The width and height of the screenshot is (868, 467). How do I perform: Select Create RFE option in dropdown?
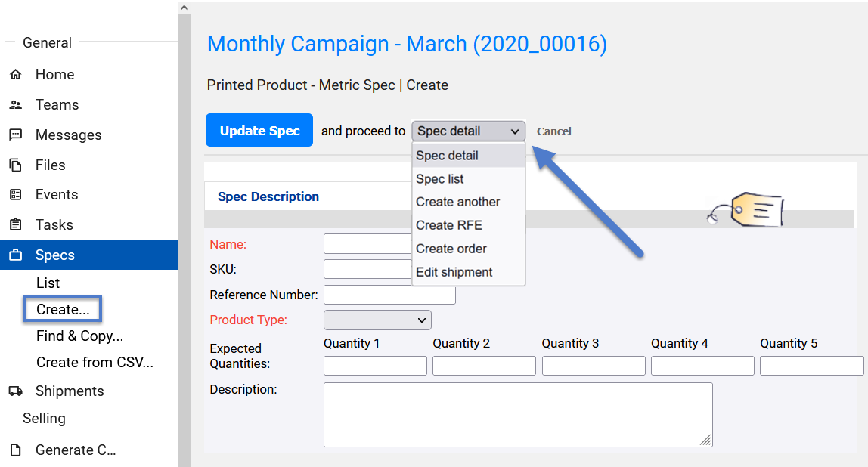tap(468, 225)
